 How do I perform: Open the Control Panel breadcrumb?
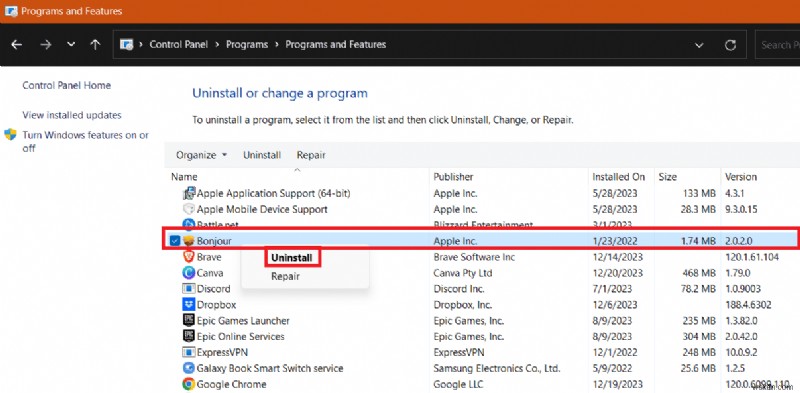tap(179, 44)
